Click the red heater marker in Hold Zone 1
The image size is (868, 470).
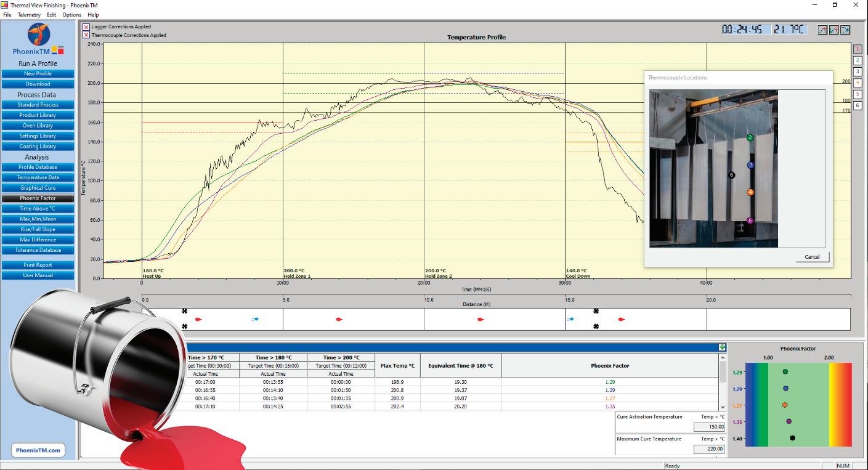[339, 319]
